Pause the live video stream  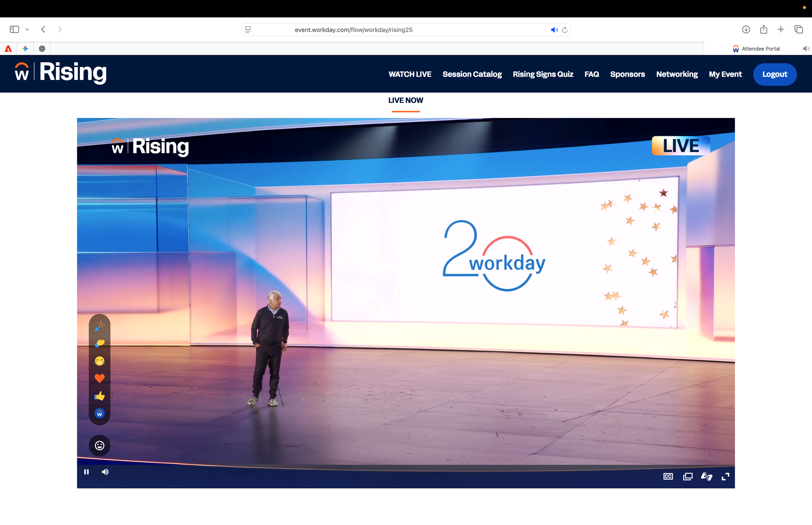click(x=86, y=472)
